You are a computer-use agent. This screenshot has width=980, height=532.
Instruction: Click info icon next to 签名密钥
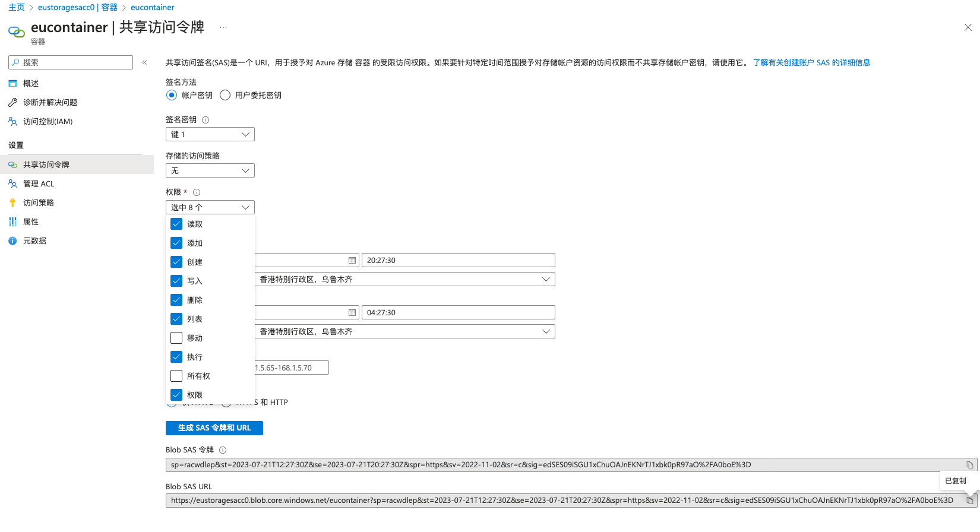(x=206, y=120)
